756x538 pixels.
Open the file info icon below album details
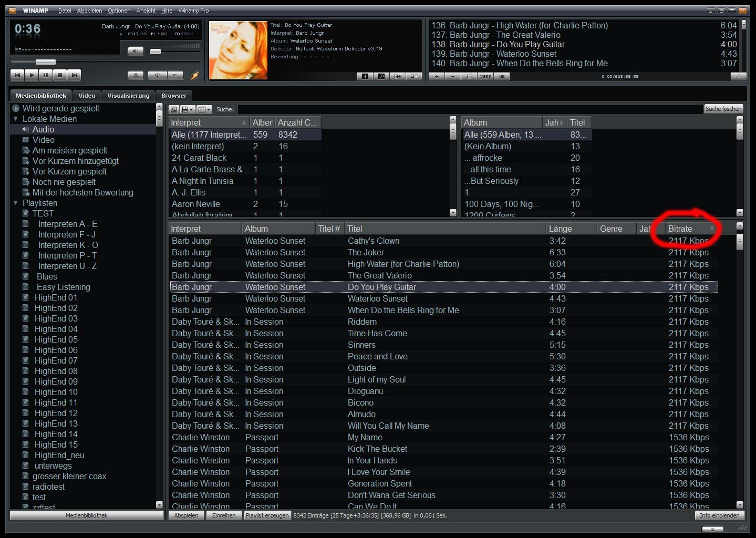click(365, 76)
